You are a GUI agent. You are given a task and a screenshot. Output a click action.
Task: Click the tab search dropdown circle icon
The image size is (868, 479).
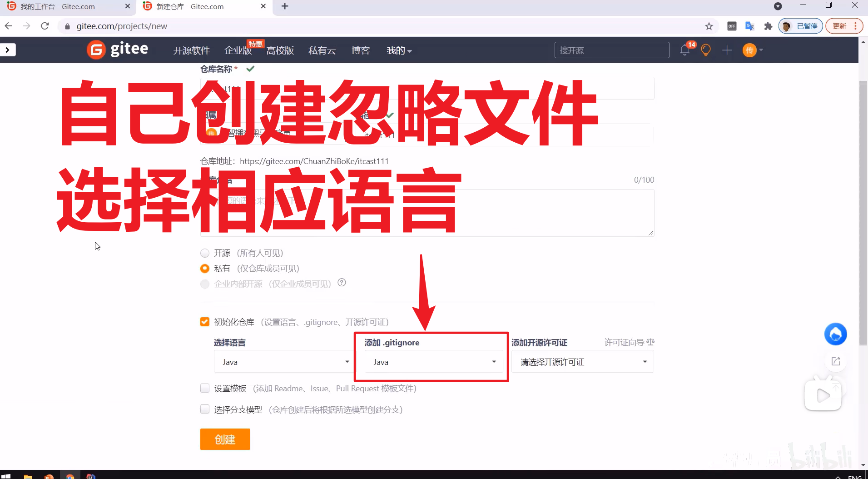(x=778, y=6)
